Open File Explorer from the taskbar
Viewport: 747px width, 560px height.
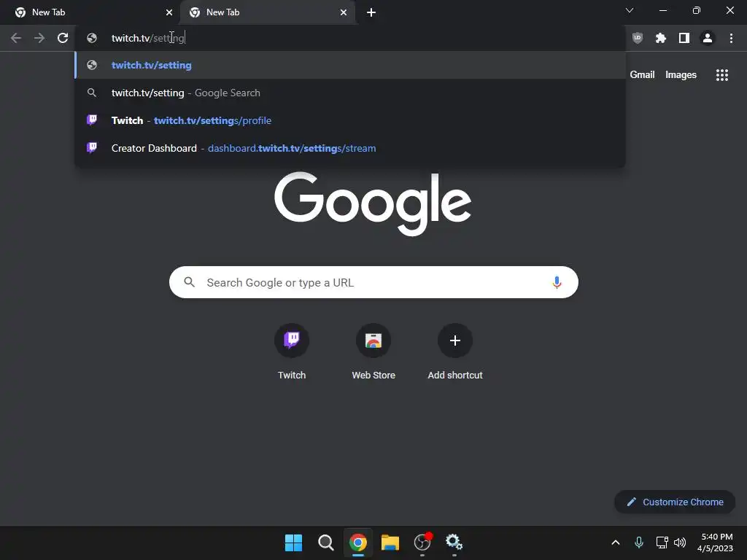click(x=390, y=542)
